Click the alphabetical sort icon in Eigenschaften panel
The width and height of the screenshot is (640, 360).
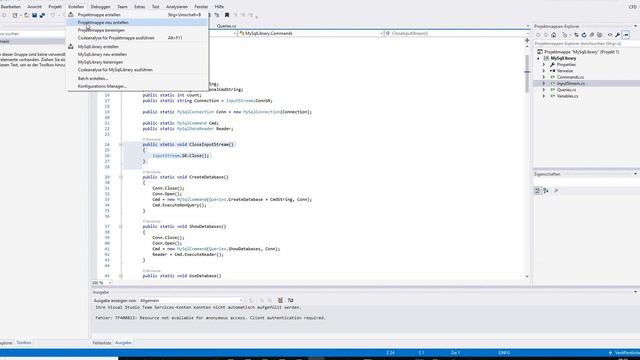point(546,191)
